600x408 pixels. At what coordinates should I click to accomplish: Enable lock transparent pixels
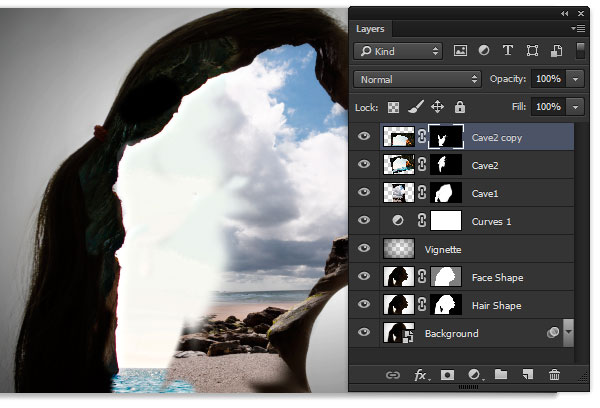(x=393, y=108)
